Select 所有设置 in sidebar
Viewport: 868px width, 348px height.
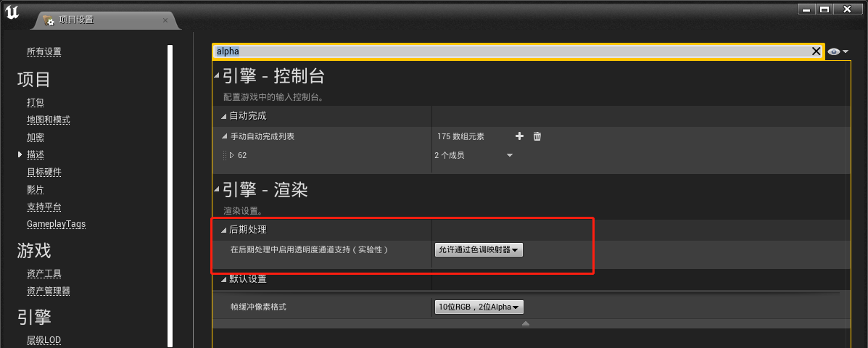[44, 51]
